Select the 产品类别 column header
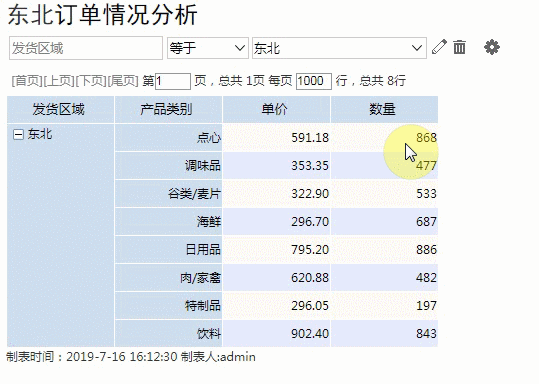539x384 pixels. [x=168, y=110]
